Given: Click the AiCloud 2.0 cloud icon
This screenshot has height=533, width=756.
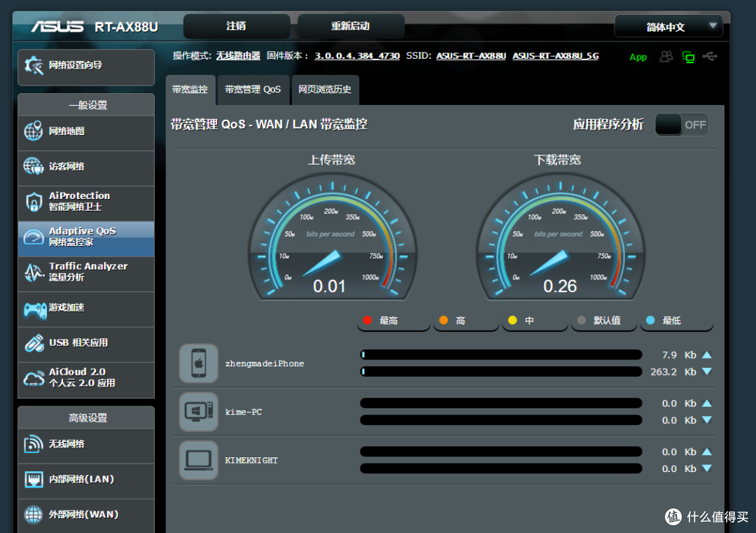Looking at the screenshot, I should click(x=34, y=378).
